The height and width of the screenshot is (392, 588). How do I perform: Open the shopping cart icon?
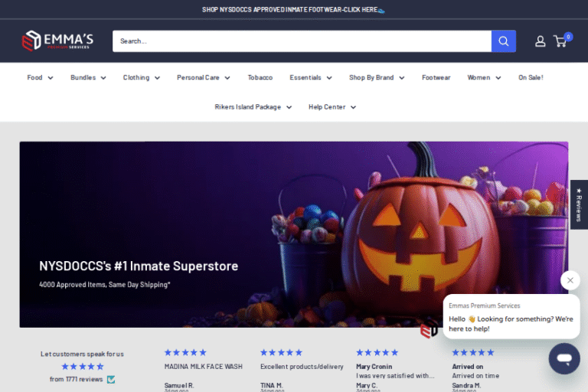560,41
